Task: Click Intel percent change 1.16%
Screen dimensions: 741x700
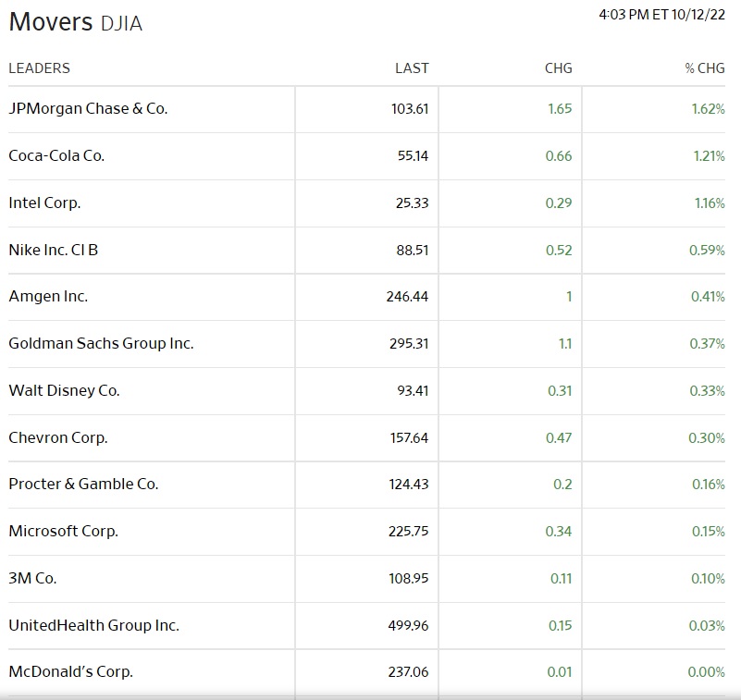Action: [x=710, y=203]
